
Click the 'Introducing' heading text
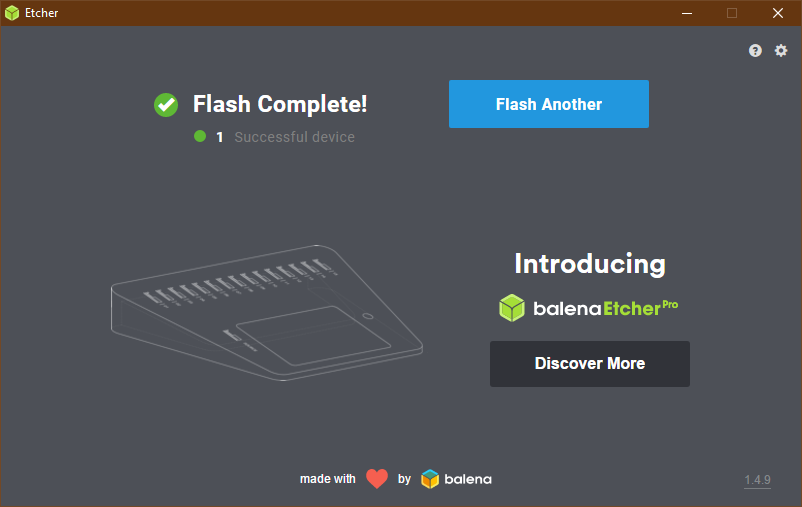(590, 264)
